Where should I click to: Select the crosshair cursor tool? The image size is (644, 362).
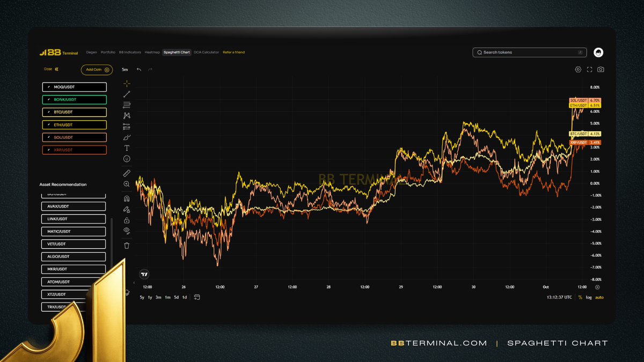127,83
